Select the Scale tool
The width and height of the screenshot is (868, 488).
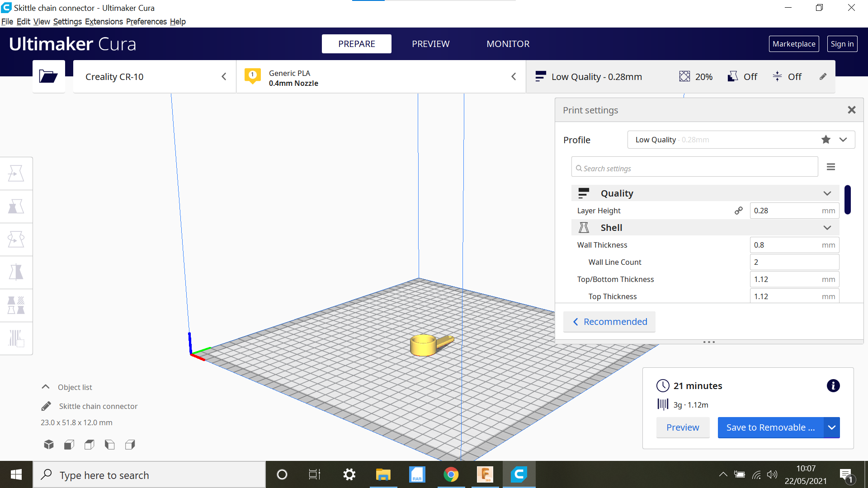tap(16, 206)
